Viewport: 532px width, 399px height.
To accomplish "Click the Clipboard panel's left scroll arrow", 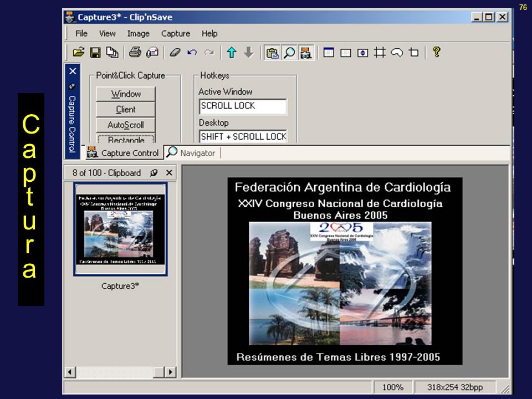I will pos(70,372).
